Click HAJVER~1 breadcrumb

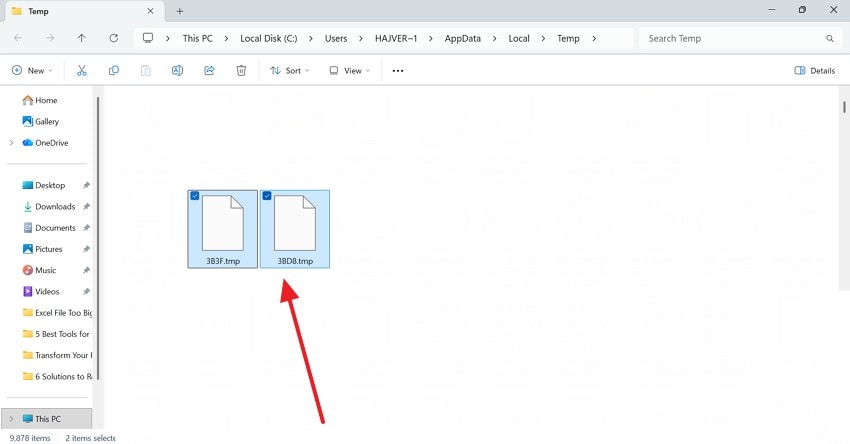click(396, 38)
